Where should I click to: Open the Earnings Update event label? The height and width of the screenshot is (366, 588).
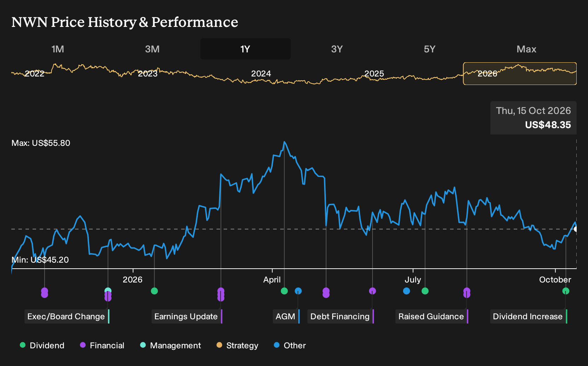[x=187, y=316]
